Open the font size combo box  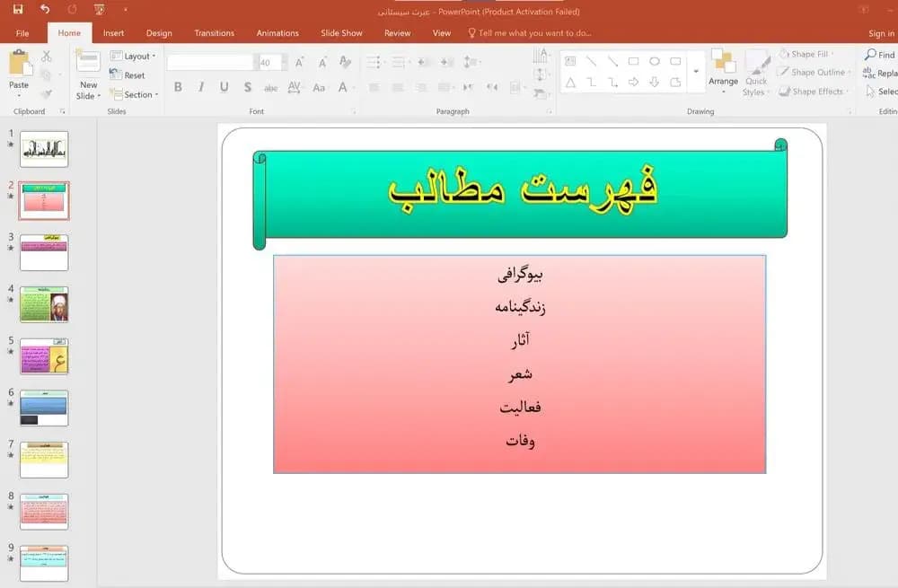tap(273, 63)
